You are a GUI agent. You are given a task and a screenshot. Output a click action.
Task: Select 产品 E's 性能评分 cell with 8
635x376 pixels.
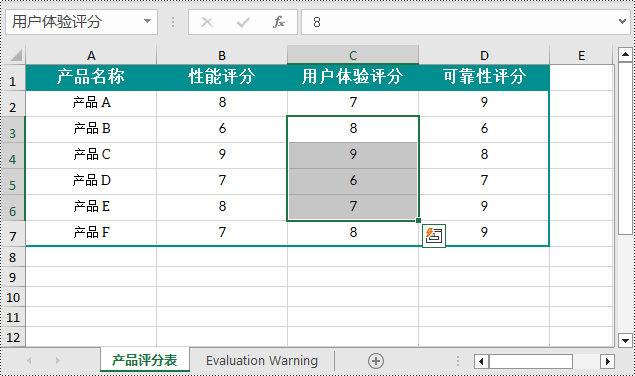pyautogui.click(x=222, y=207)
